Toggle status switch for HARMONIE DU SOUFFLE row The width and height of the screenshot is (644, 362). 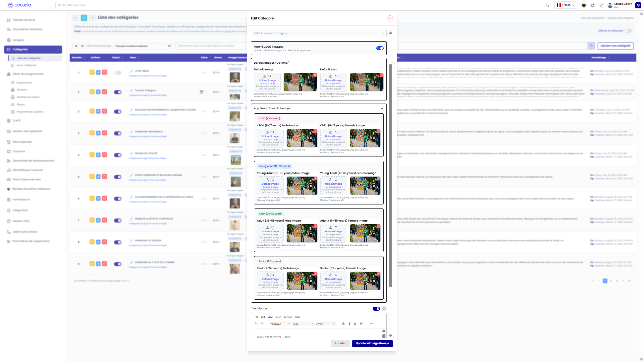coord(118,242)
